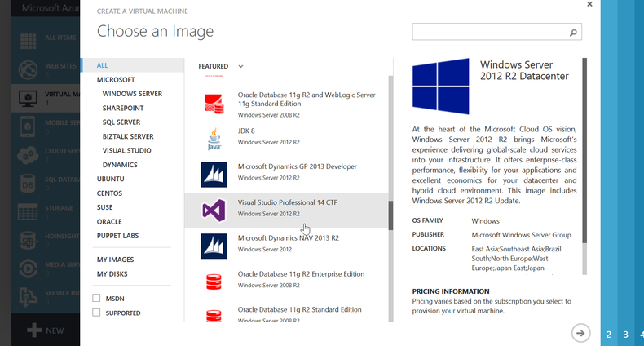This screenshot has width=644, height=346.
Task: Click the New plus icon
Action: point(33,330)
